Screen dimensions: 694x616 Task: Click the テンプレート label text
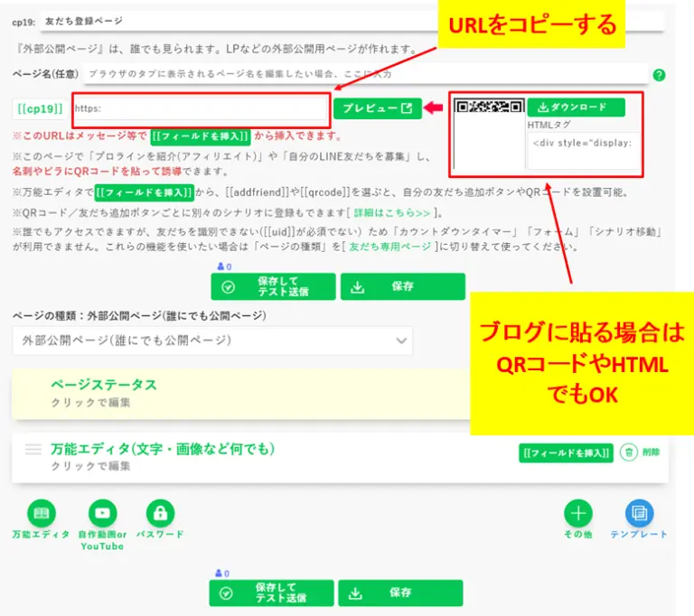tap(639, 535)
